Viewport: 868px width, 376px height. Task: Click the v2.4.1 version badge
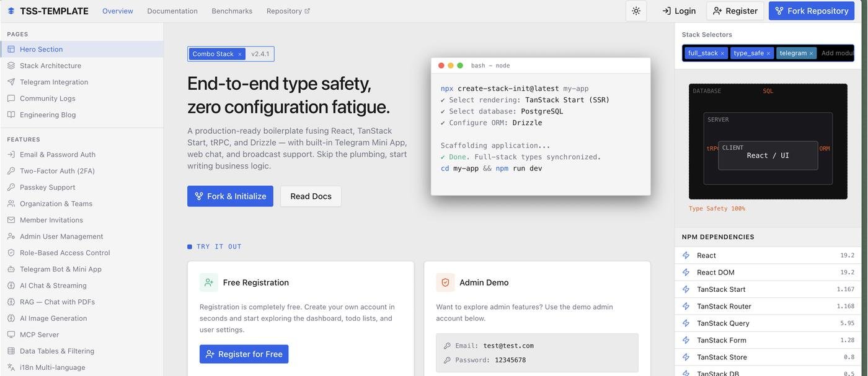260,54
